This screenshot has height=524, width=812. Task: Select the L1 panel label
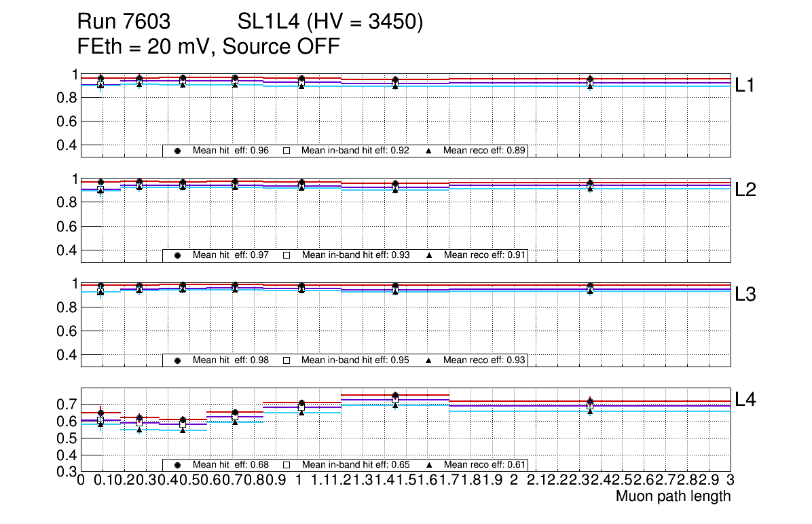[745, 85]
